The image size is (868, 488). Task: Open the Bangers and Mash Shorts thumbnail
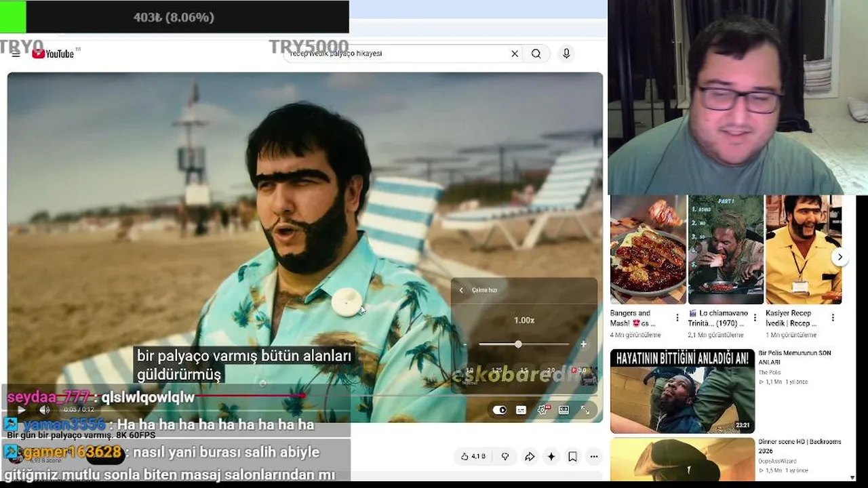click(x=648, y=249)
